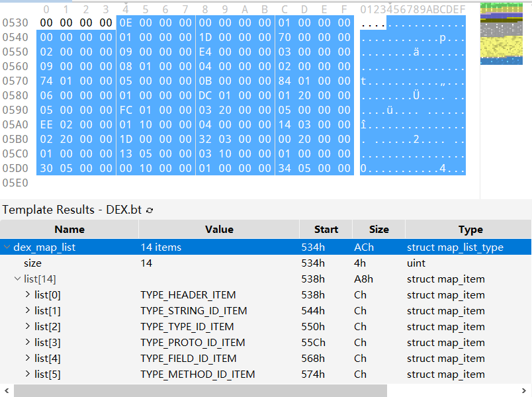This screenshot has width=532, height=397.
Task: Expand list[4] TYPE_FIELD_ID_ITEM entry
Action: pos(28,358)
